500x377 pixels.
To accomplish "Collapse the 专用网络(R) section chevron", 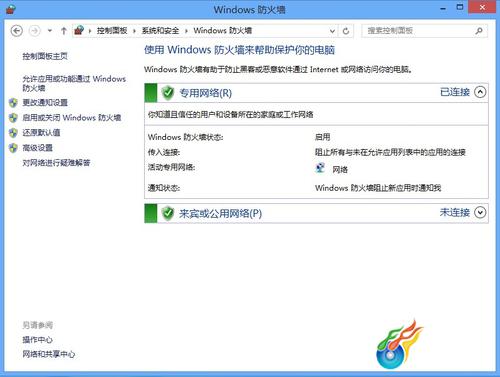I will 480,92.
